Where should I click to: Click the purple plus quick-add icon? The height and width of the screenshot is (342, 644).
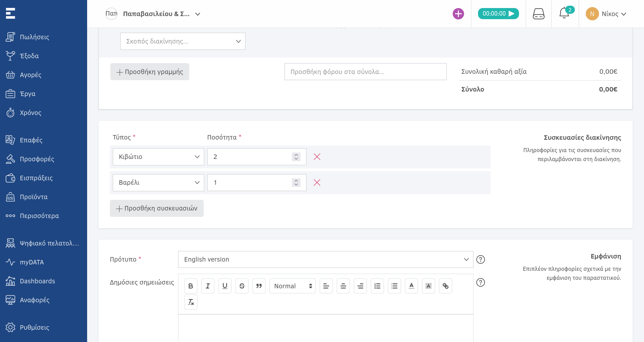pos(458,13)
